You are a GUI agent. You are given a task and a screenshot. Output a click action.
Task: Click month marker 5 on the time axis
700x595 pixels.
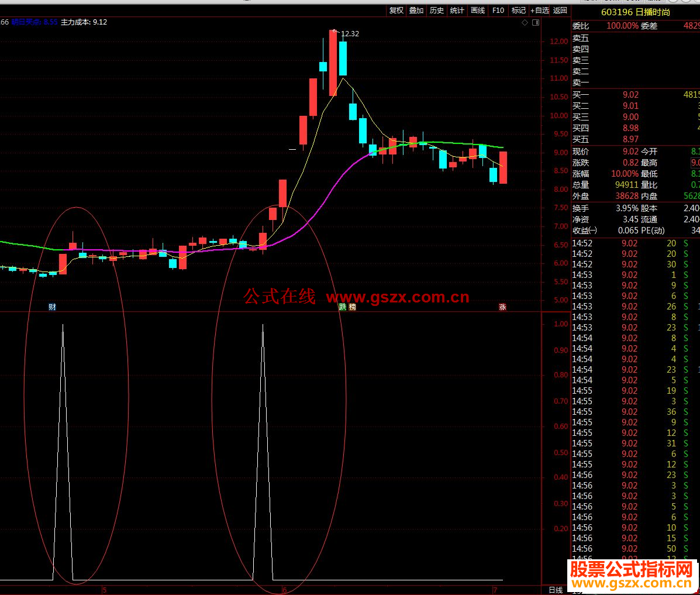[x=105, y=590]
